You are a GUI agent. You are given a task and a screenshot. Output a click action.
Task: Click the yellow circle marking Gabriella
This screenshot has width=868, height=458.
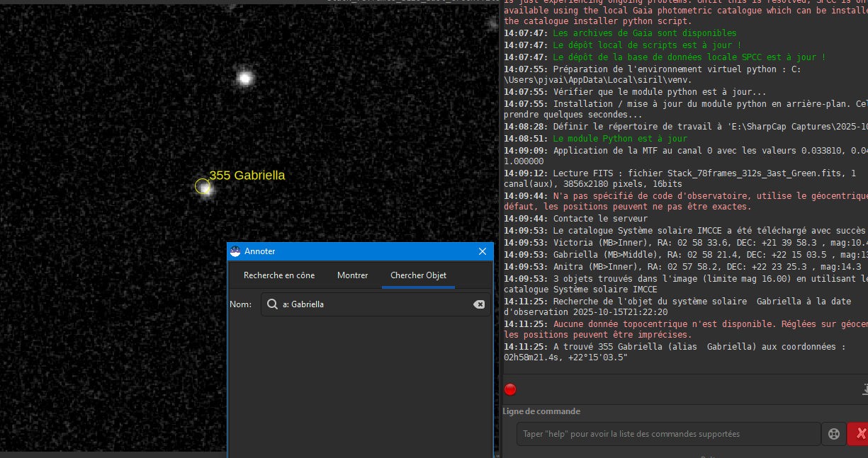click(203, 187)
